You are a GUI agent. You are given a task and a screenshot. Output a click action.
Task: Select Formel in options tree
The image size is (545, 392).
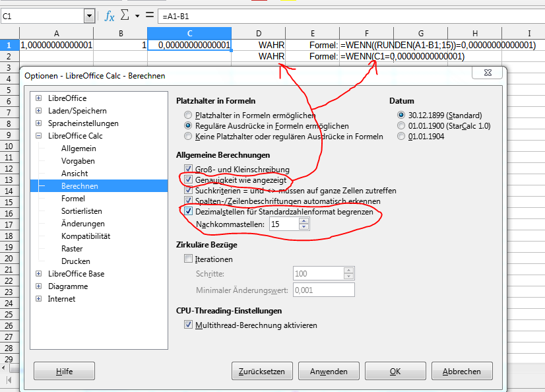[73, 199]
